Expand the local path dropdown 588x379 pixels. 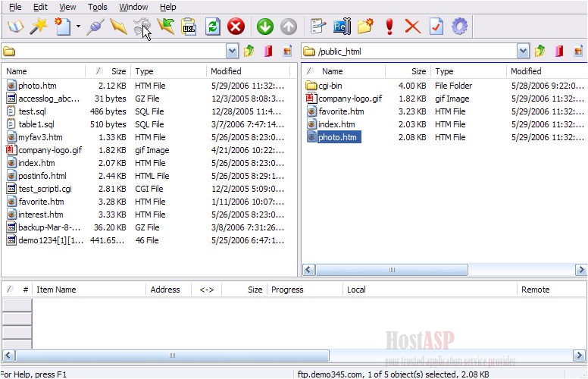point(233,52)
